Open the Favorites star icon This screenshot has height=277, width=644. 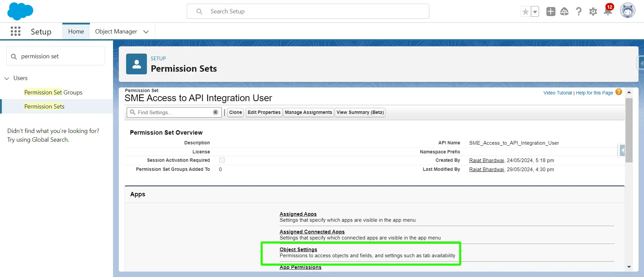coord(525,12)
